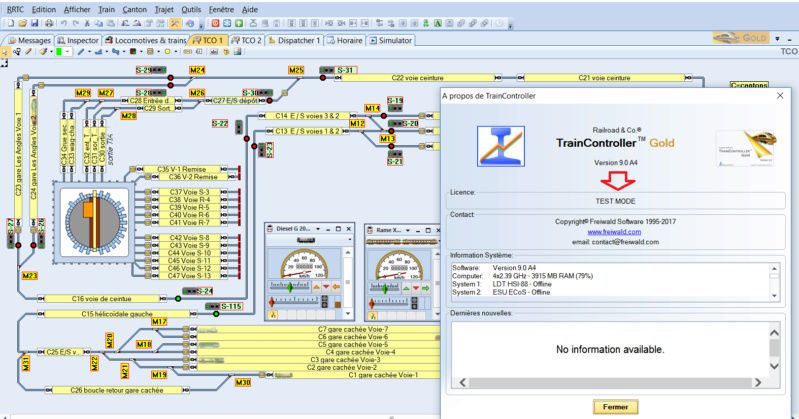Open the Diesel G 20 title dropdown arrow
The image size is (799, 419).
(318, 229)
